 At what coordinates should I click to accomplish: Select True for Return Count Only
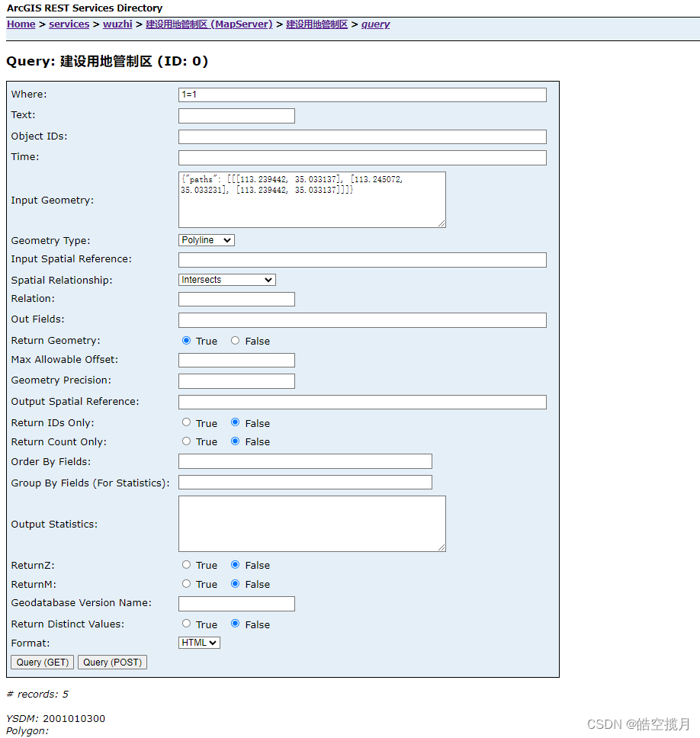coord(186,441)
